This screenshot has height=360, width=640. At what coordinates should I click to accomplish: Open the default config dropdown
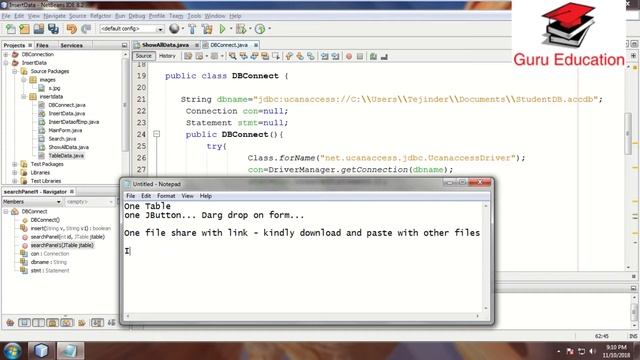point(132,29)
